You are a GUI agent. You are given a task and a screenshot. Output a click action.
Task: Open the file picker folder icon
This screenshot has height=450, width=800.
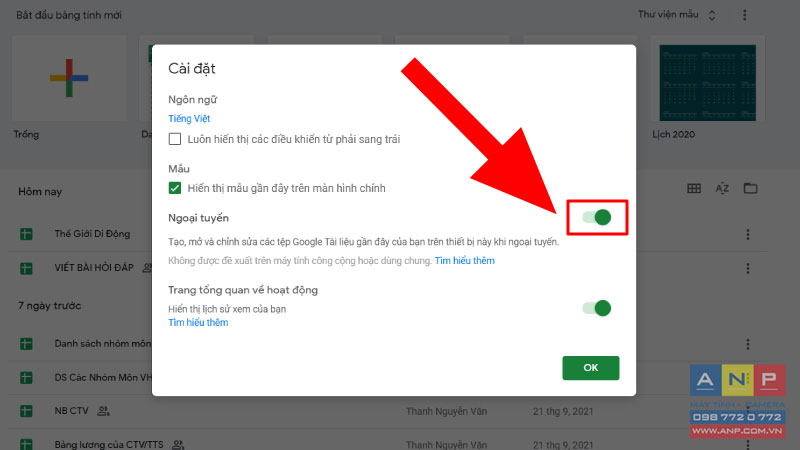751,188
